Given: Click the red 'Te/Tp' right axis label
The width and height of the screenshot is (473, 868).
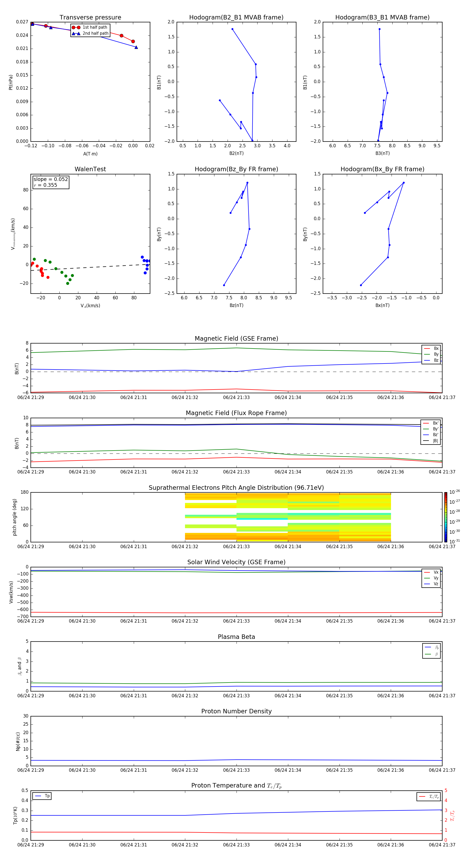Looking at the screenshot, I should pos(453,815).
